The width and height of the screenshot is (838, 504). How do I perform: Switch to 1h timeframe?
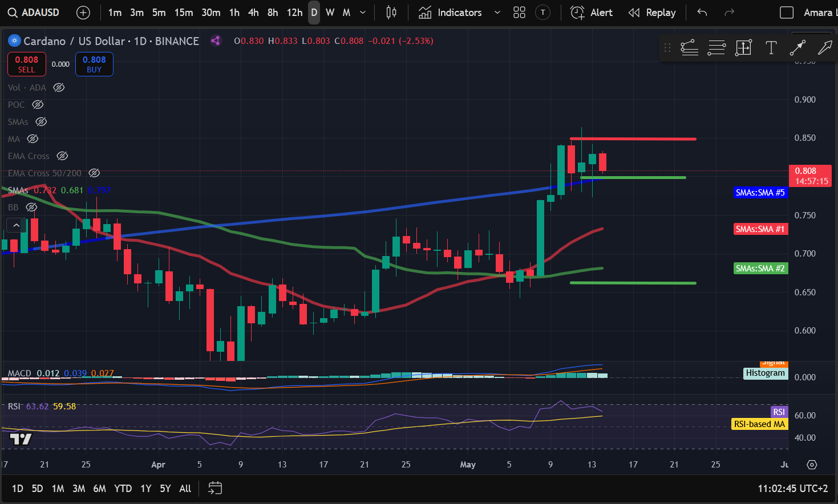[x=234, y=13]
